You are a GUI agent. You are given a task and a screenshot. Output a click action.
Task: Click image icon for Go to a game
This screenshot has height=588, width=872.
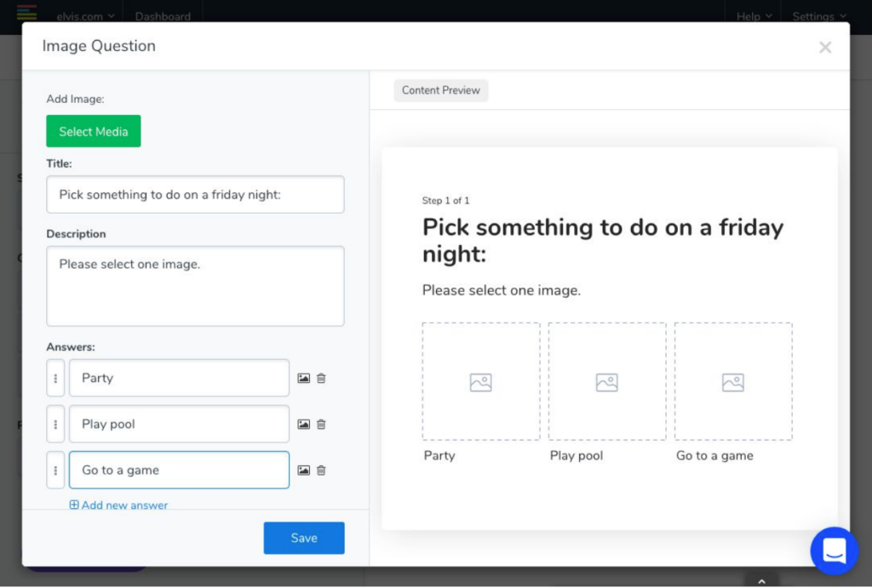(x=303, y=471)
